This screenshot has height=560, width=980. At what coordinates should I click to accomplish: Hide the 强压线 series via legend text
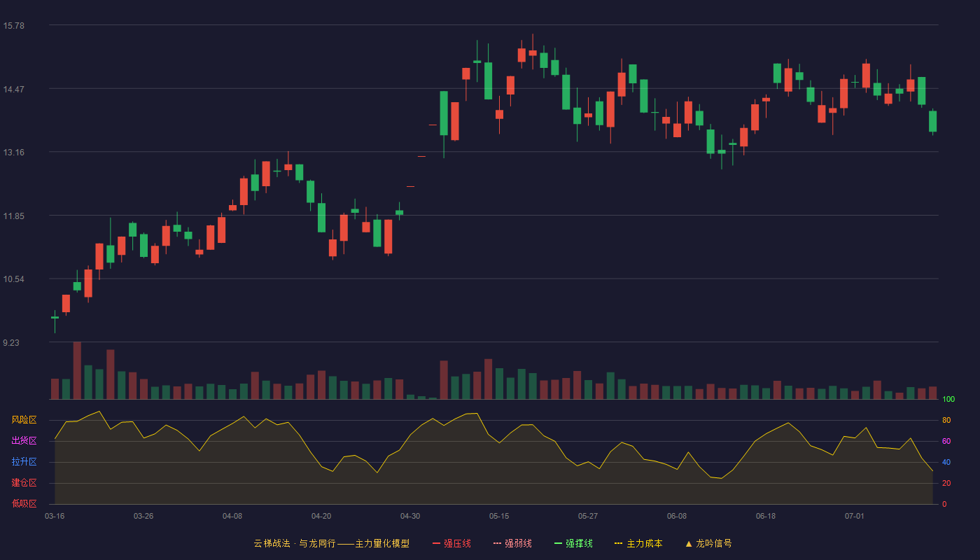click(x=457, y=543)
